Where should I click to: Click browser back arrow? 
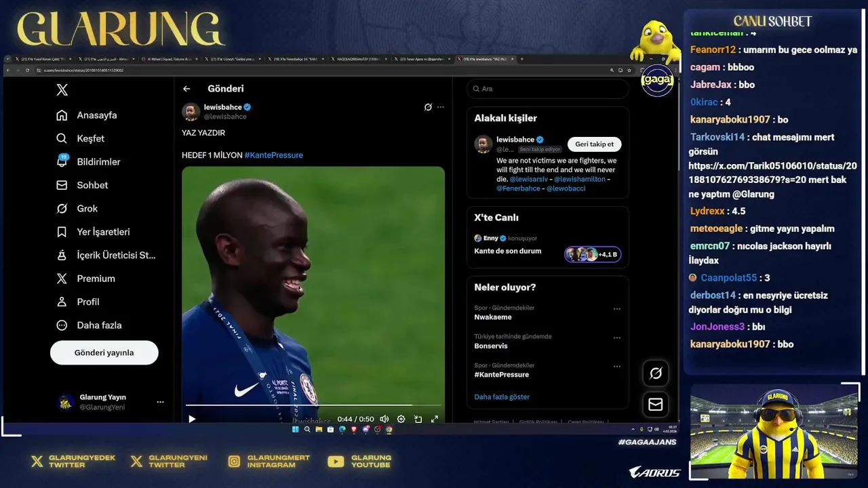coord(8,70)
